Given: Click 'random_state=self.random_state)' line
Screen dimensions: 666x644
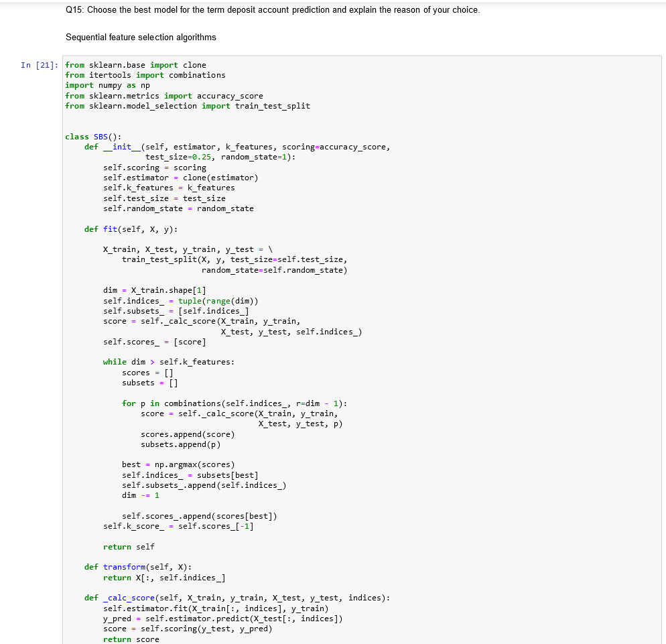Looking at the screenshot, I should pyautogui.click(x=275, y=270).
